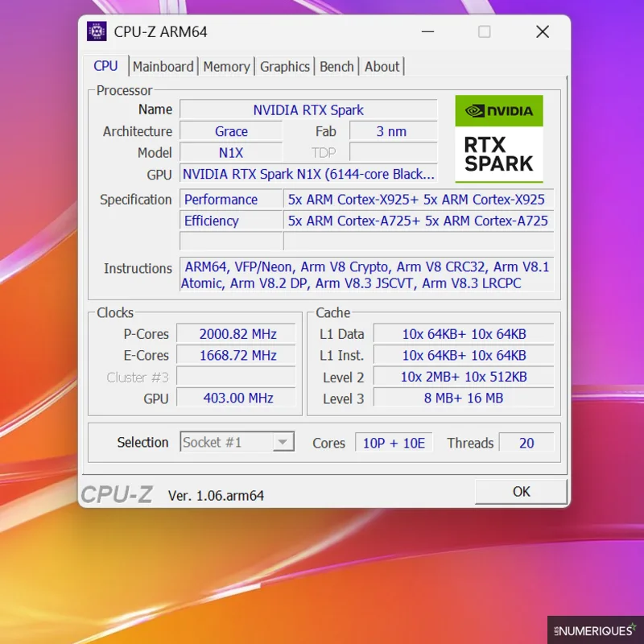Click the NVIDIA RTX Spark logo
Image resolution: width=644 pixels, height=644 pixels.
point(499,138)
